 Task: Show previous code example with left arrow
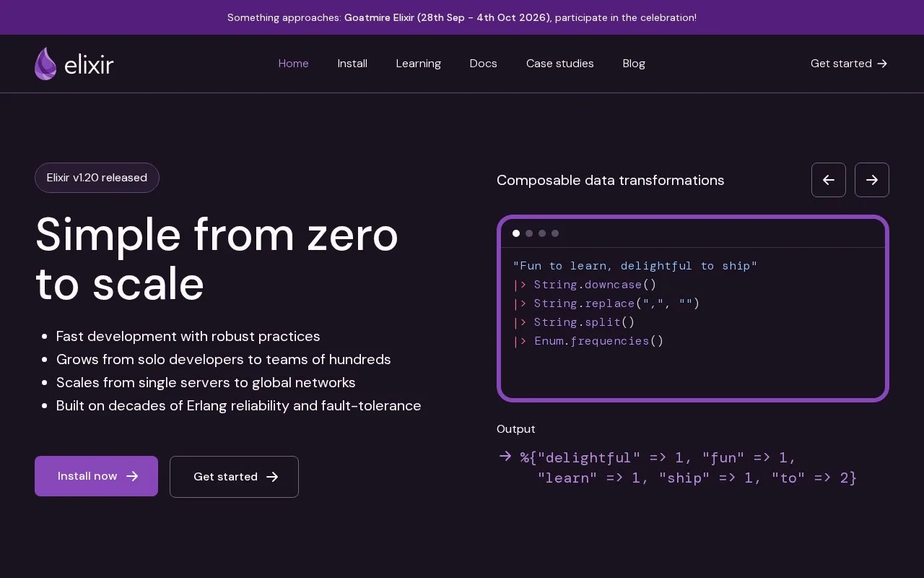pos(829,180)
